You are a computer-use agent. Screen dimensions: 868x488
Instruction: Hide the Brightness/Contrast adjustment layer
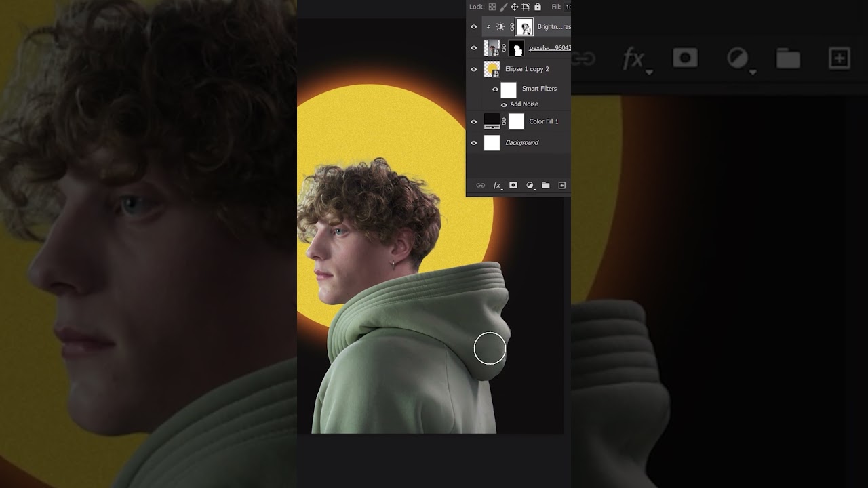tap(474, 27)
